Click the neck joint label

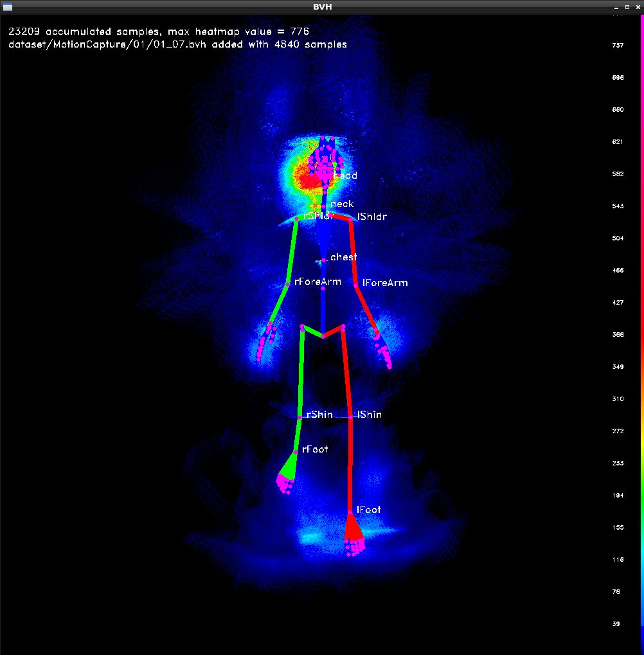(x=342, y=204)
